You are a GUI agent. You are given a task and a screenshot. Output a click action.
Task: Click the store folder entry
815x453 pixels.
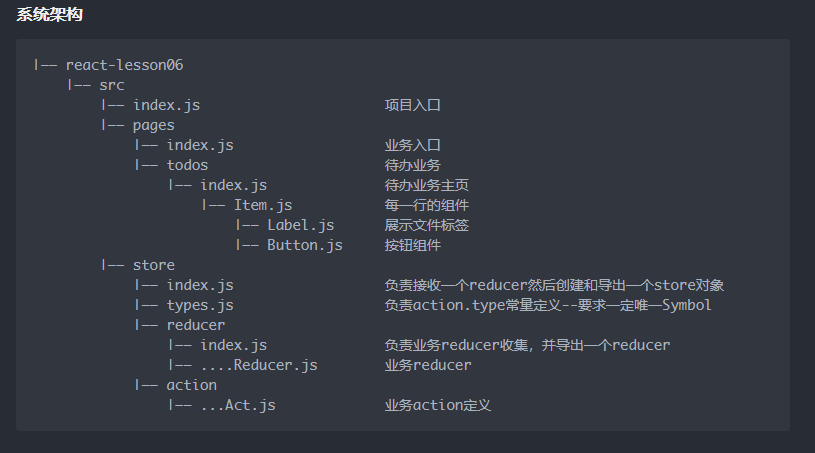point(153,265)
